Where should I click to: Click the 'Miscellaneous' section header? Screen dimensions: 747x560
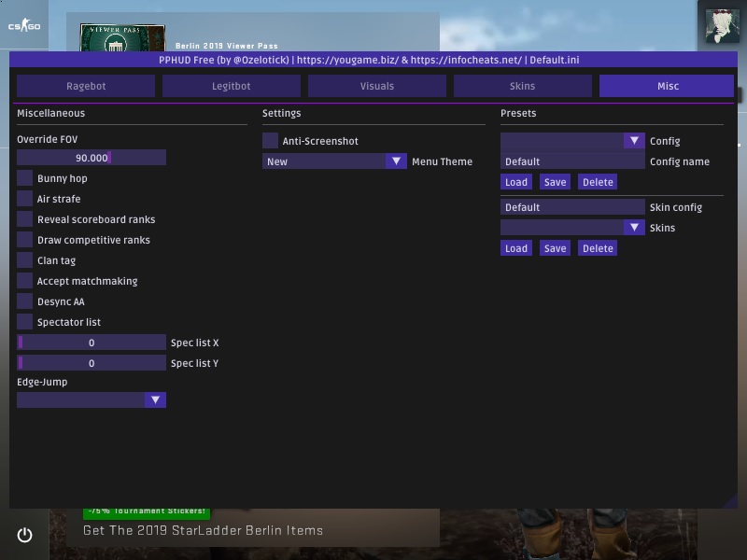tap(51, 113)
